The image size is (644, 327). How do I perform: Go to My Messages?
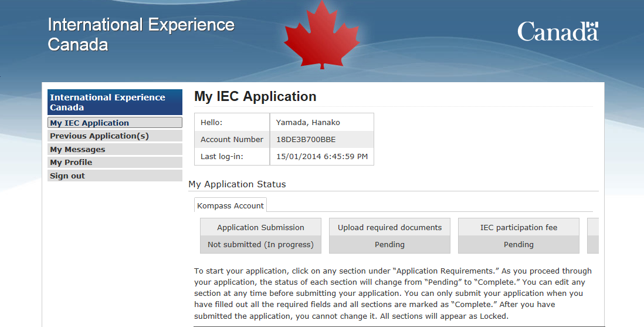click(x=114, y=149)
